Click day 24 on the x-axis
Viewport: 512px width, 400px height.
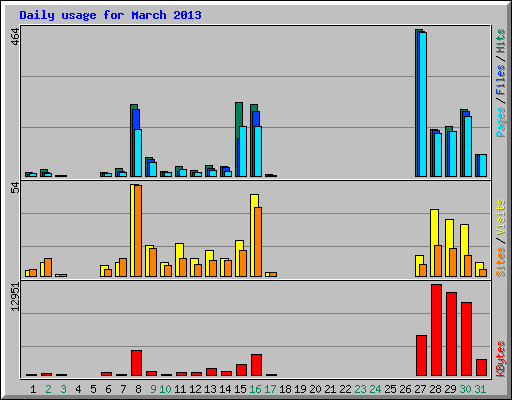point(375,389)
